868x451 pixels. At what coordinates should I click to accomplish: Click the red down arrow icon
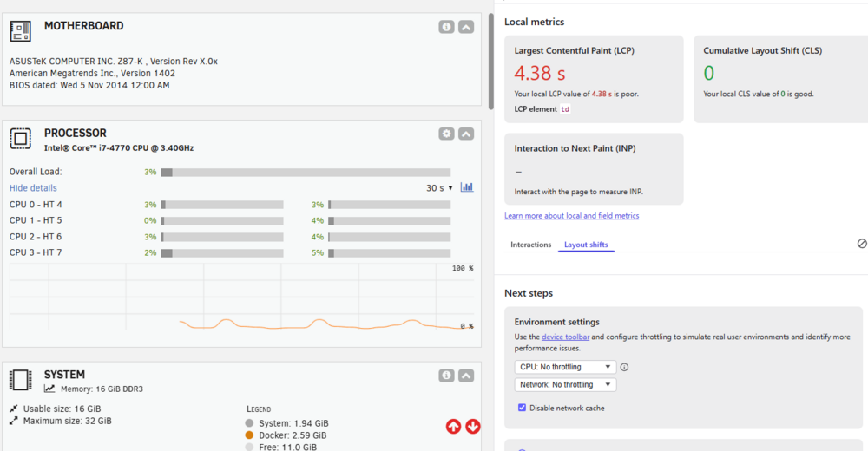click(473, 426)
